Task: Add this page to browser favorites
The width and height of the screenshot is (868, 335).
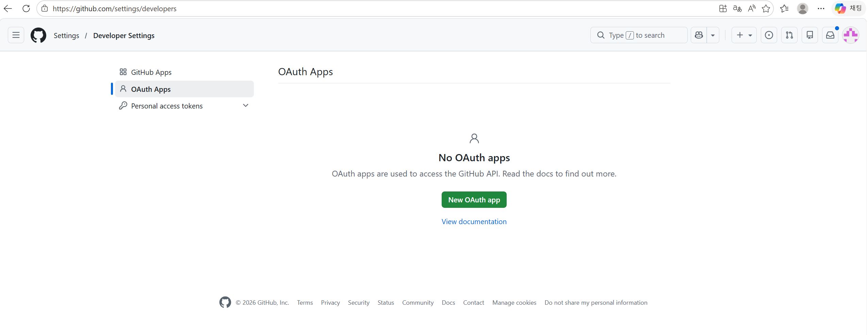Action: (766, 9)
